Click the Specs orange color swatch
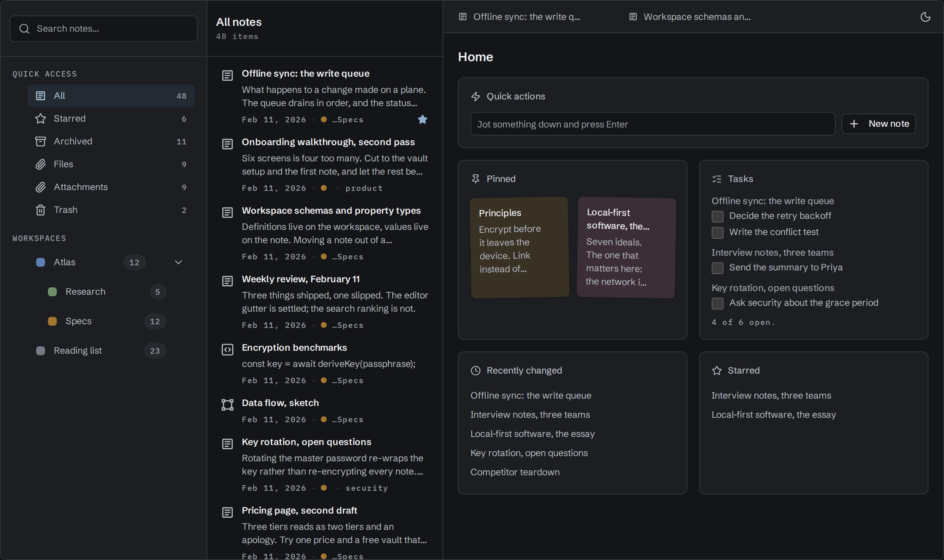Image resolution: width=944 pixels, height=560 pixels. pyautogui.click(x=52, y=321)
